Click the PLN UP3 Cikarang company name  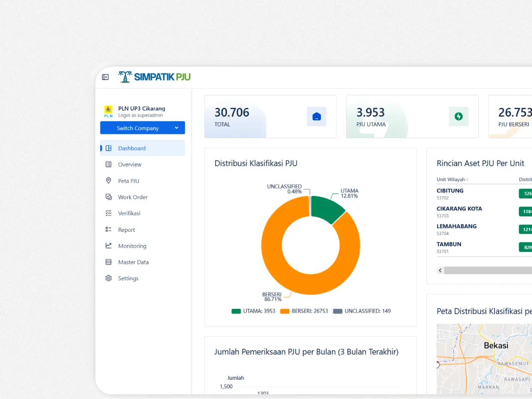[142, 108]
